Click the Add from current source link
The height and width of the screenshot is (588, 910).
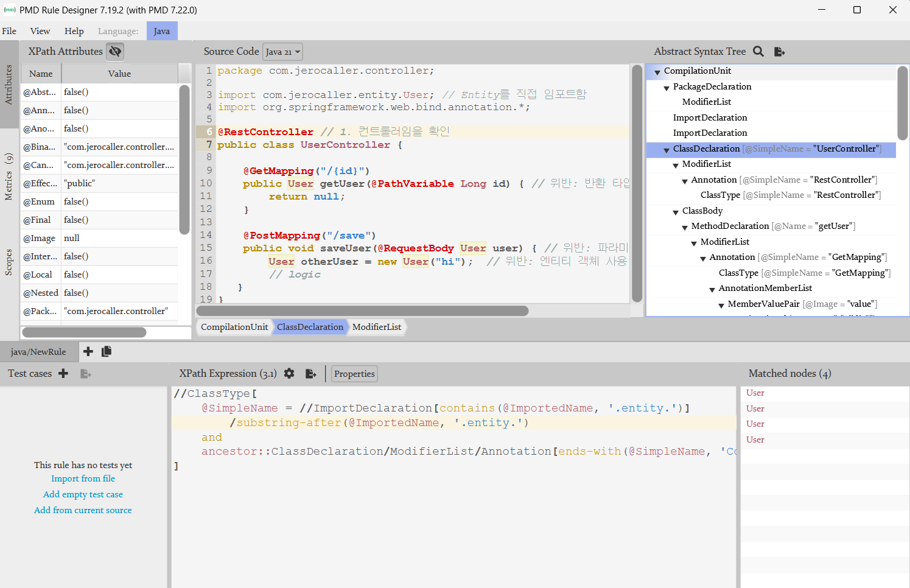[x=83, y=510]
